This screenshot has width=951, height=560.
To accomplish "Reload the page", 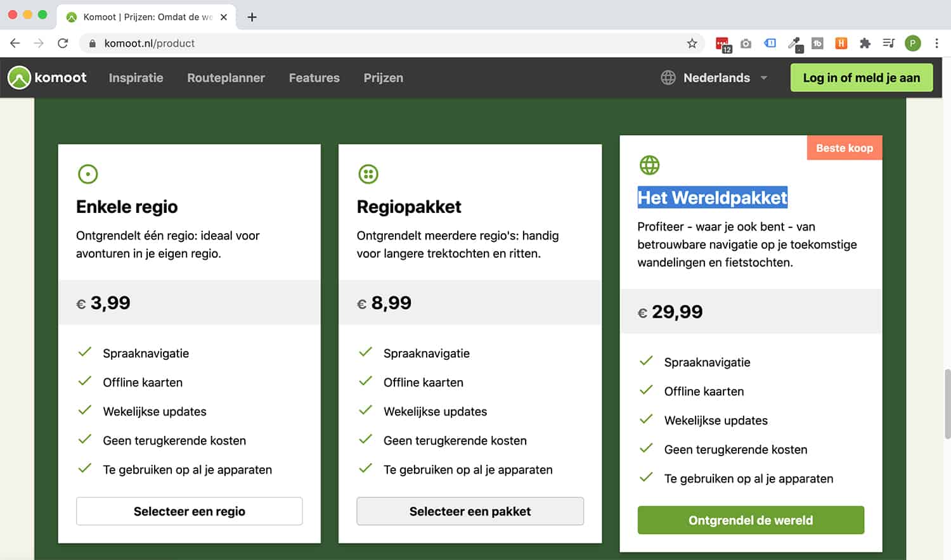I will (63, 43).
